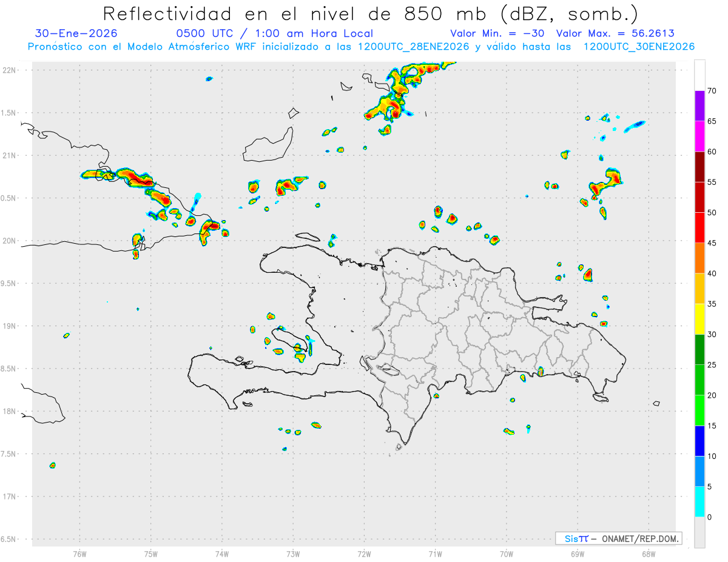Viewport: 728px width, 562px height.
Task: Select the '73W' longitude label
Action: pos(293,554)
